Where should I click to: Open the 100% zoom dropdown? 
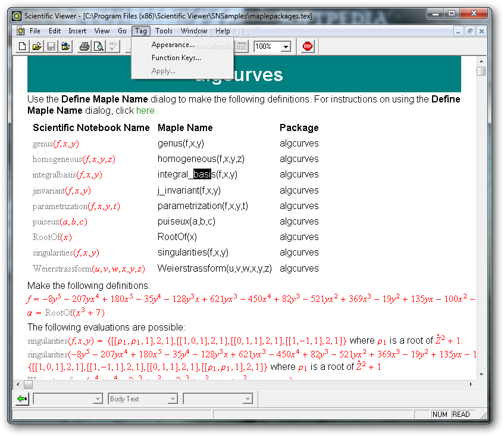click(286, 46)
